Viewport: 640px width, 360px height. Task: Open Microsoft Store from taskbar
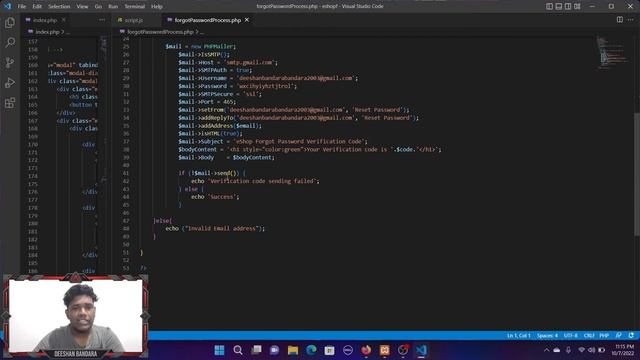point(329,350)
